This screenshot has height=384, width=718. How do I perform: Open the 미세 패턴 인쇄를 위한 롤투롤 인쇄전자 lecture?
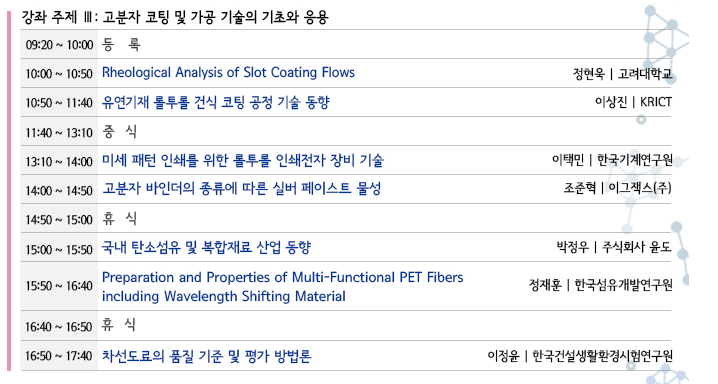click(243, 160)
